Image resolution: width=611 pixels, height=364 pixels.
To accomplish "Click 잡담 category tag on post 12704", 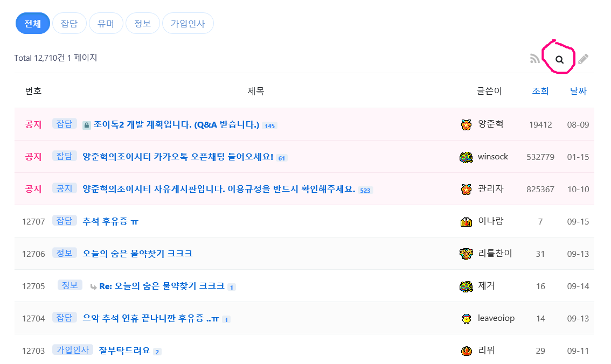I will pyautogui.click(x=64, y=318).
